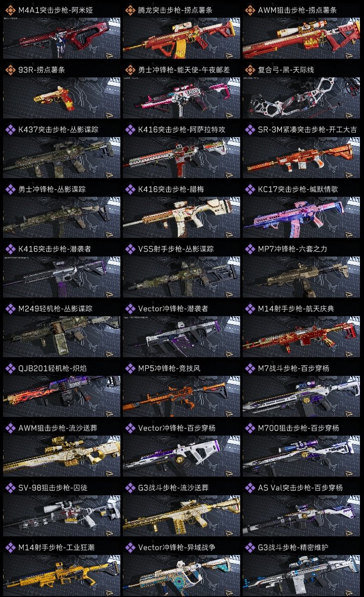Click orange rarity icon beside M4A1突击步枪-阿米娅

(x=11, y=10)
